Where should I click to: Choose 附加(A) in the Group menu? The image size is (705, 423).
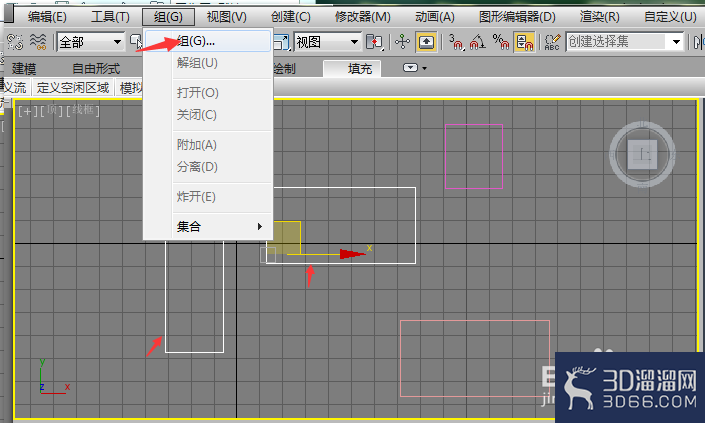pyautogui.click(x=208, y=145)
